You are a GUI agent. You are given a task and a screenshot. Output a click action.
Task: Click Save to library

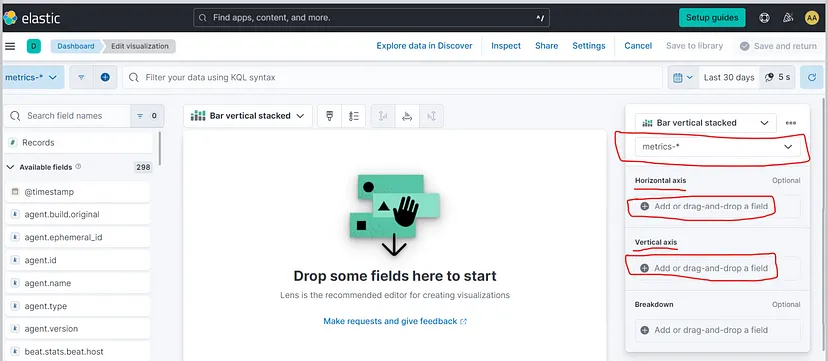tap(694, 46)
